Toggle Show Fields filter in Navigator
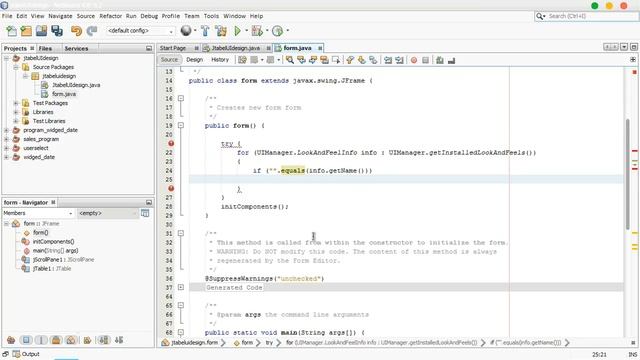The height and width of the screenshot is (360, 640). 26,340
